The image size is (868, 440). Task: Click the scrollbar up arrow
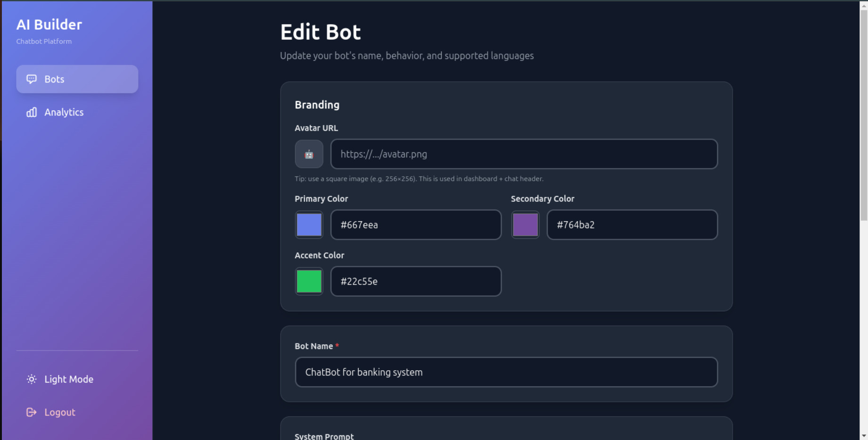click(864, 6)
